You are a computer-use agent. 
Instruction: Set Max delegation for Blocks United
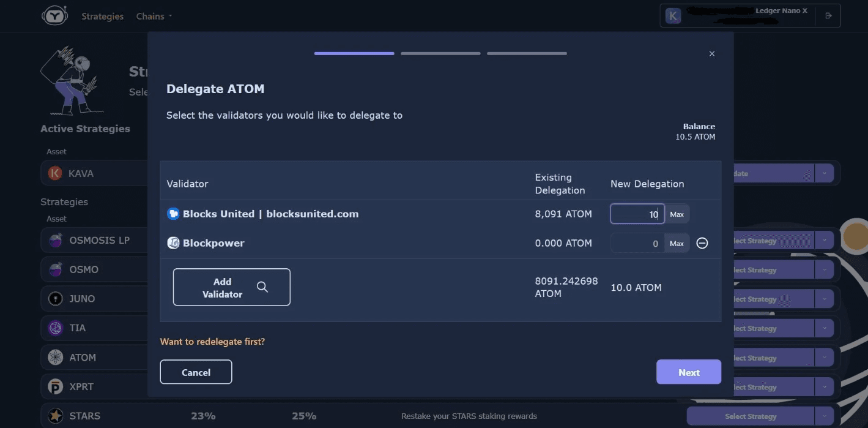(x=677, y=214)
